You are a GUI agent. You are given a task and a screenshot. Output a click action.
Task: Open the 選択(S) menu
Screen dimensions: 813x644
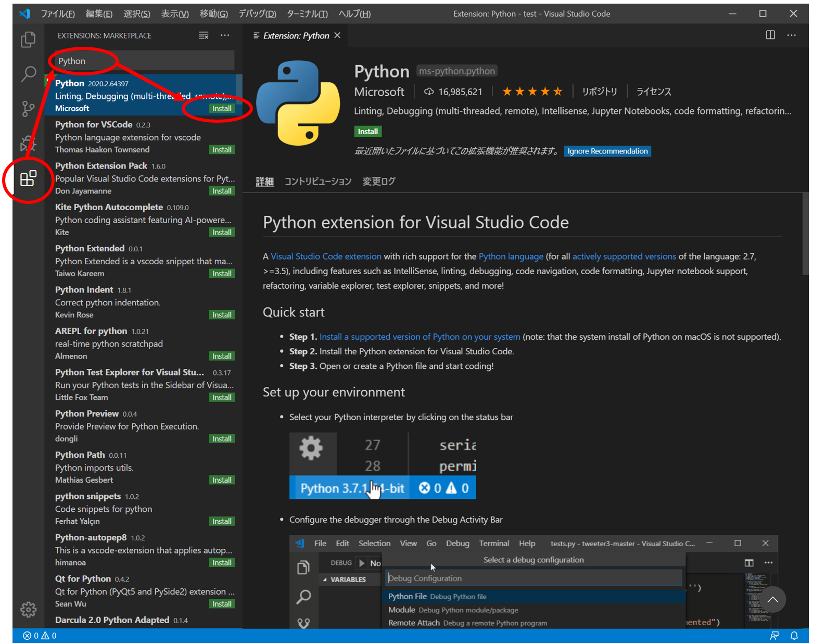tap(137, 14)
